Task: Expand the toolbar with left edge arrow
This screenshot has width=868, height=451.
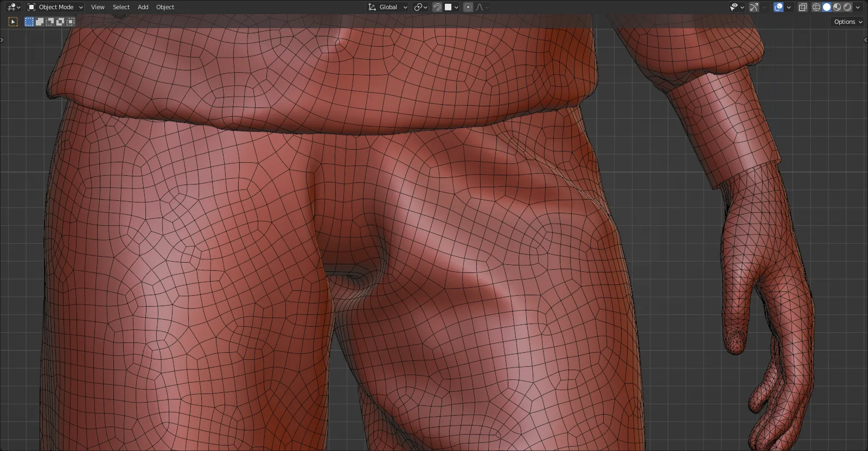Action: pos(2,40)
